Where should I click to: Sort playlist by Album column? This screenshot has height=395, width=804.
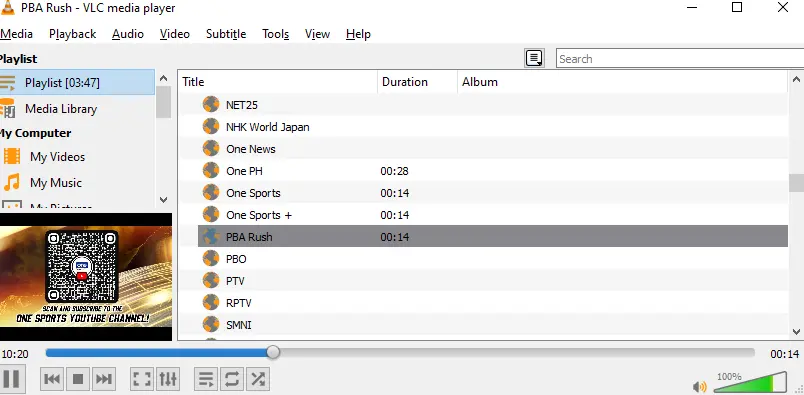pyautogui.click(x=623, y=82)
